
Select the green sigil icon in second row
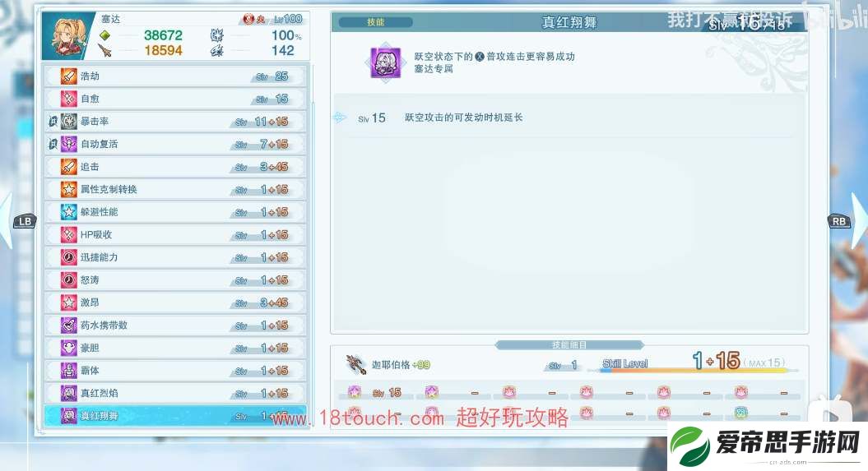[x=740, y=413]
